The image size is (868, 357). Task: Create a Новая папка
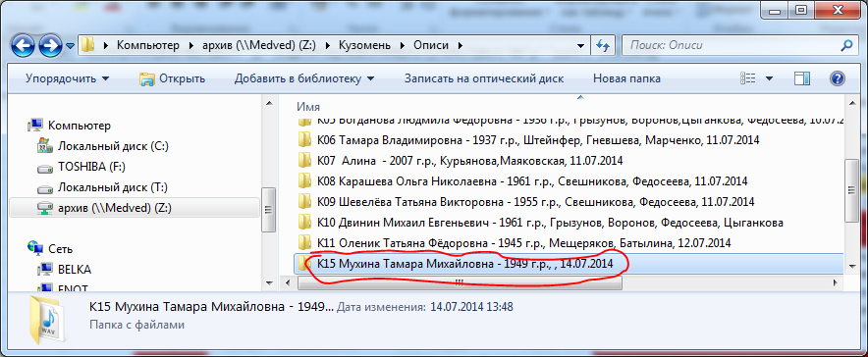point(626,78)
